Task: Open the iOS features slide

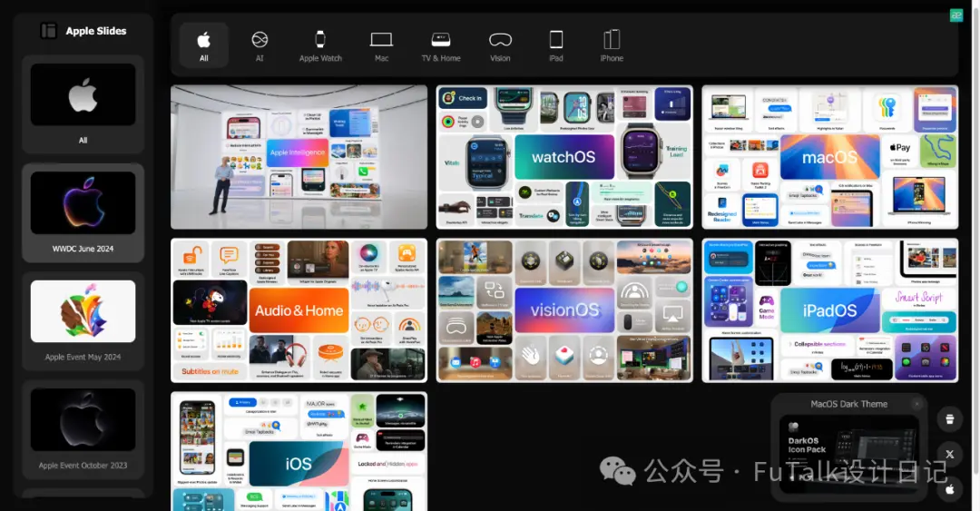Action: 299,451
